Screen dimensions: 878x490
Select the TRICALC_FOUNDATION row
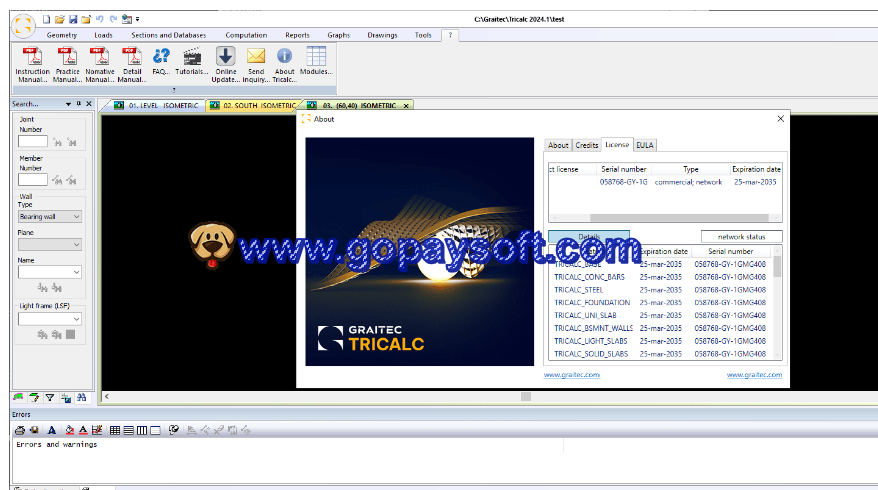[662, 302]
